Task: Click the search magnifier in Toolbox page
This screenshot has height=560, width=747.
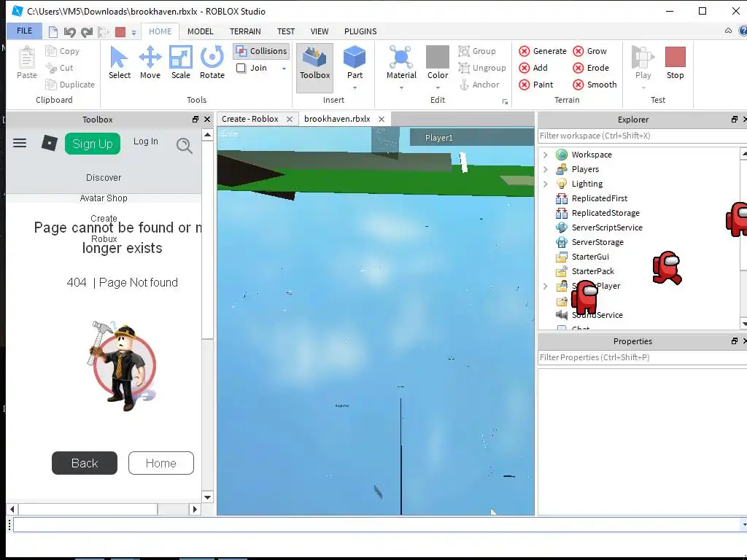Action: 185,145
